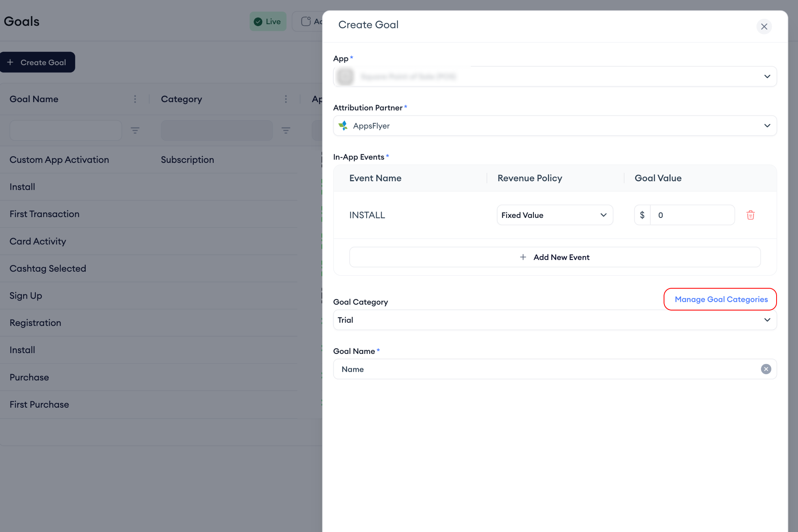Expand the App dropdown

(767, 76)
